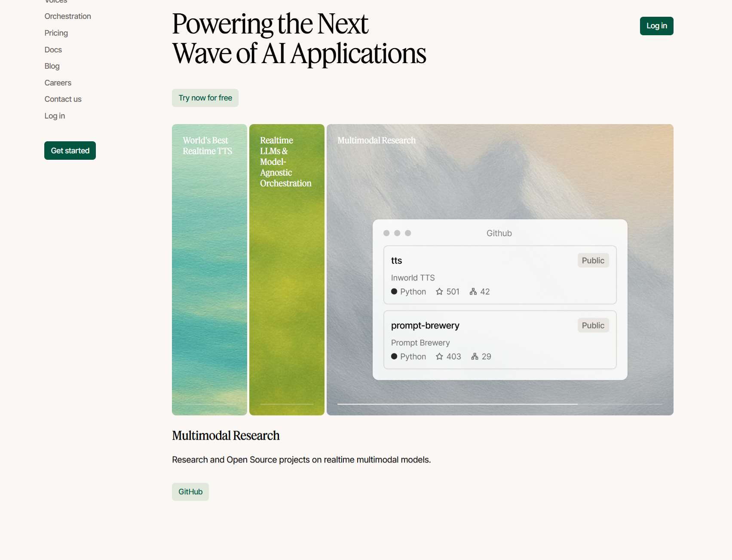The image size is (732, 560).
Task: Click the Try now for free button
Action: (205, 98)
